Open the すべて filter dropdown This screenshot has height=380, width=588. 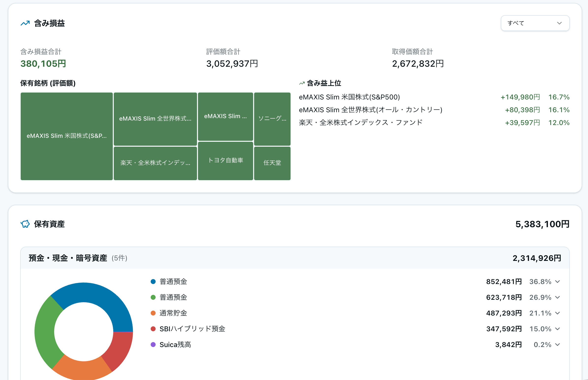[535, 23]
